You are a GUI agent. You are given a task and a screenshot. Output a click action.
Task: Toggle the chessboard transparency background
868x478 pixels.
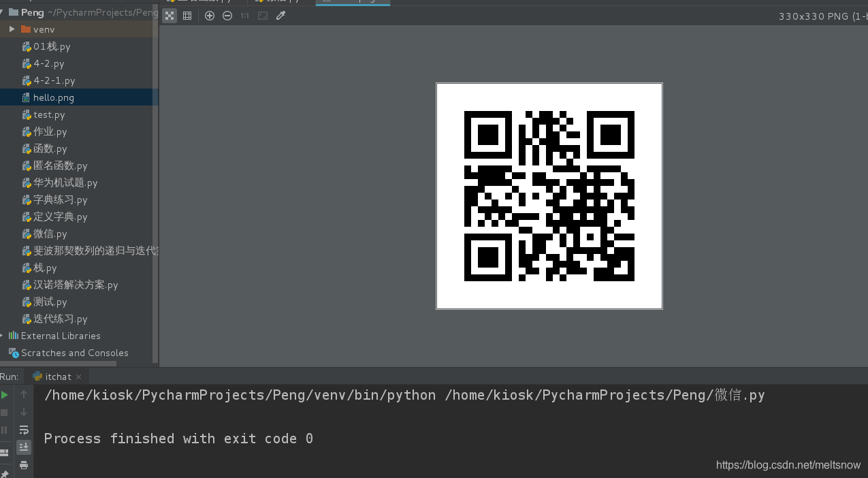pyautogui.click(x=170, y=16)
